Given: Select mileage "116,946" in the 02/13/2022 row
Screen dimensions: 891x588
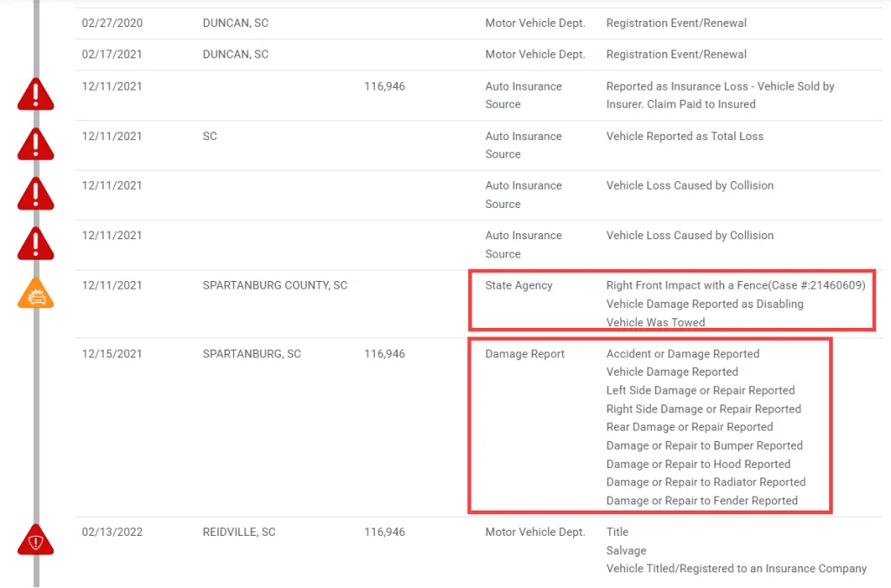Looking at the screenshot, I should (385, 532).
